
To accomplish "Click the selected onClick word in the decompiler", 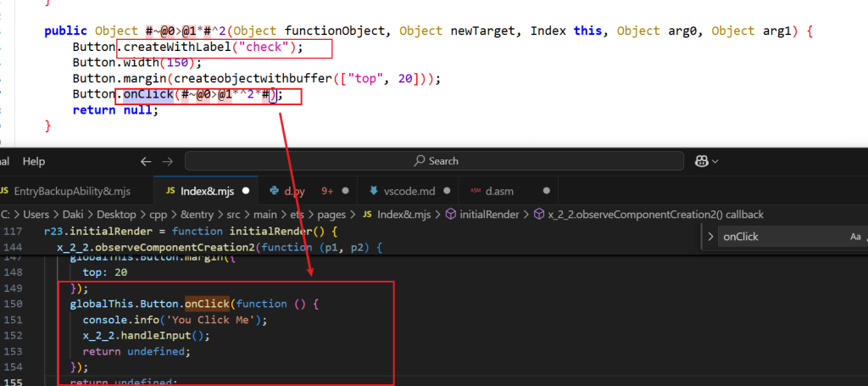I will 148,95.
